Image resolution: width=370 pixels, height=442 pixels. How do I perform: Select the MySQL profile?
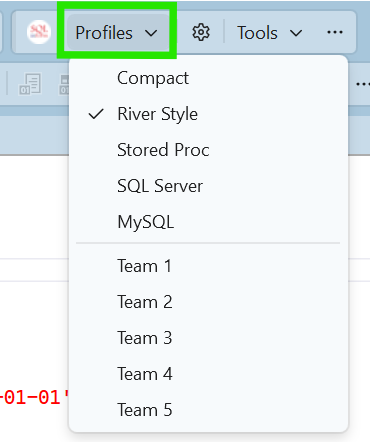tap(208, 222)
